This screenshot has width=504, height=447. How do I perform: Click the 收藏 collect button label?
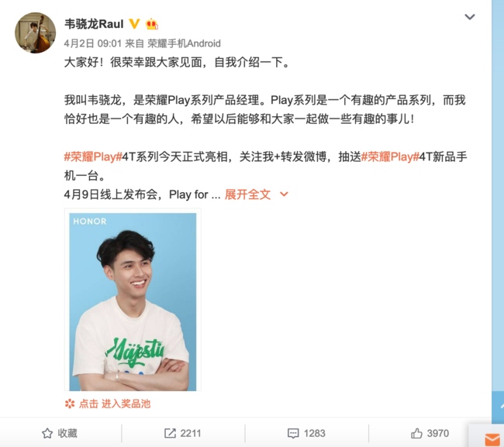tap(67, 433)
